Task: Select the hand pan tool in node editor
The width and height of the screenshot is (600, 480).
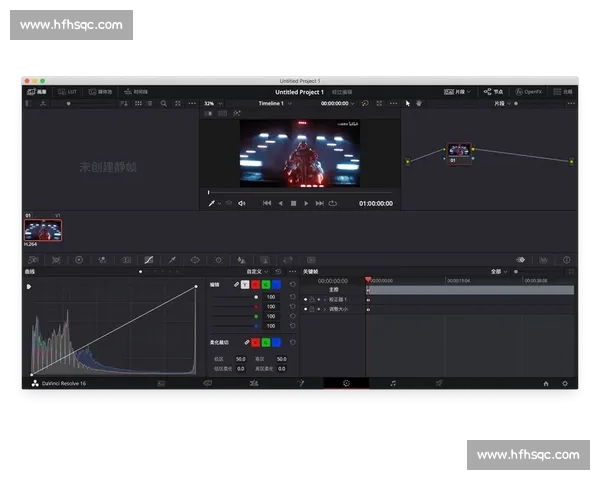Action: pyautogui.click(x=419, y=103)
